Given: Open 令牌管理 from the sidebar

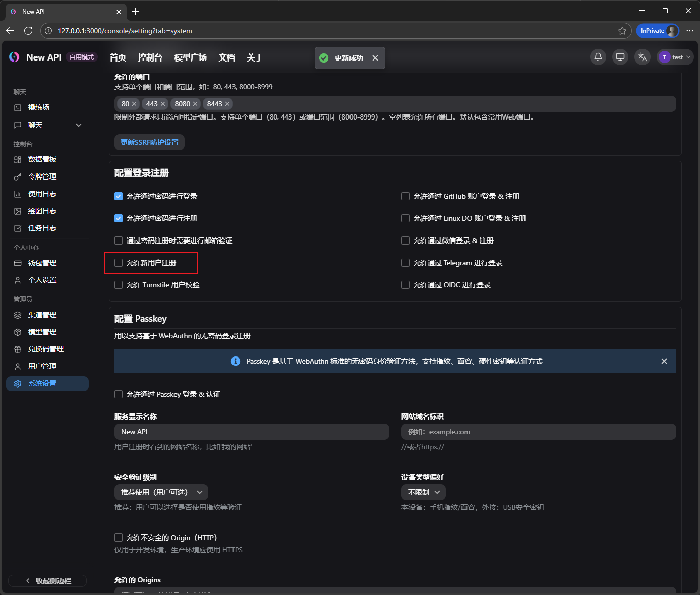Looking at the screenshot, I should pyautogui.click(x=42, y=176).
